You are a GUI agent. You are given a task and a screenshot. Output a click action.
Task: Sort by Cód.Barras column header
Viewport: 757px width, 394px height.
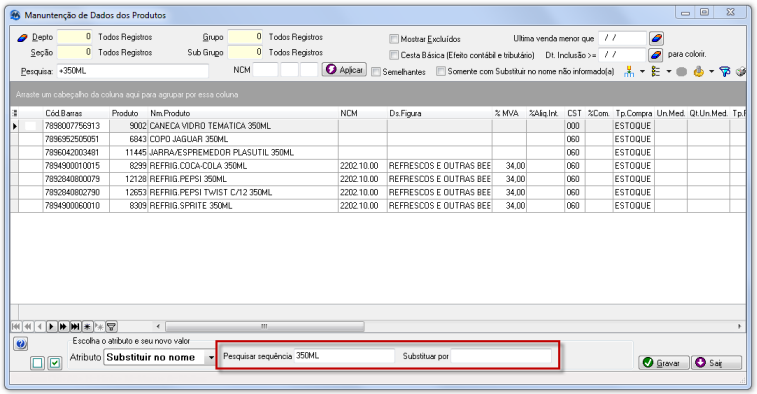pos(76,113)
